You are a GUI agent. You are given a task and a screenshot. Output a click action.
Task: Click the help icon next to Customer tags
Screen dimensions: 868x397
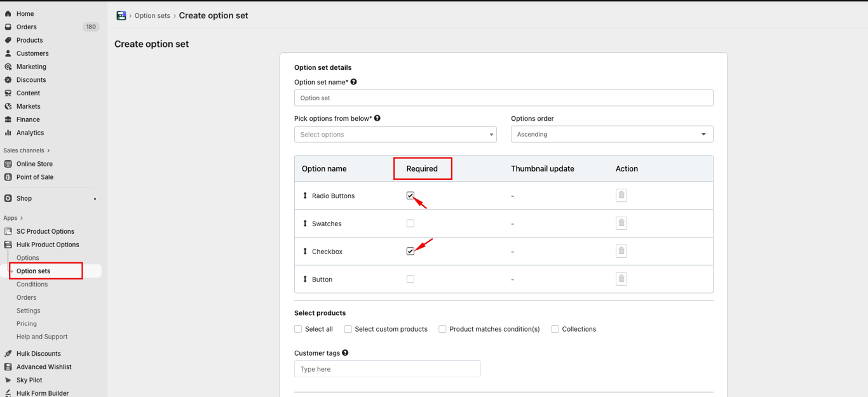345,353
